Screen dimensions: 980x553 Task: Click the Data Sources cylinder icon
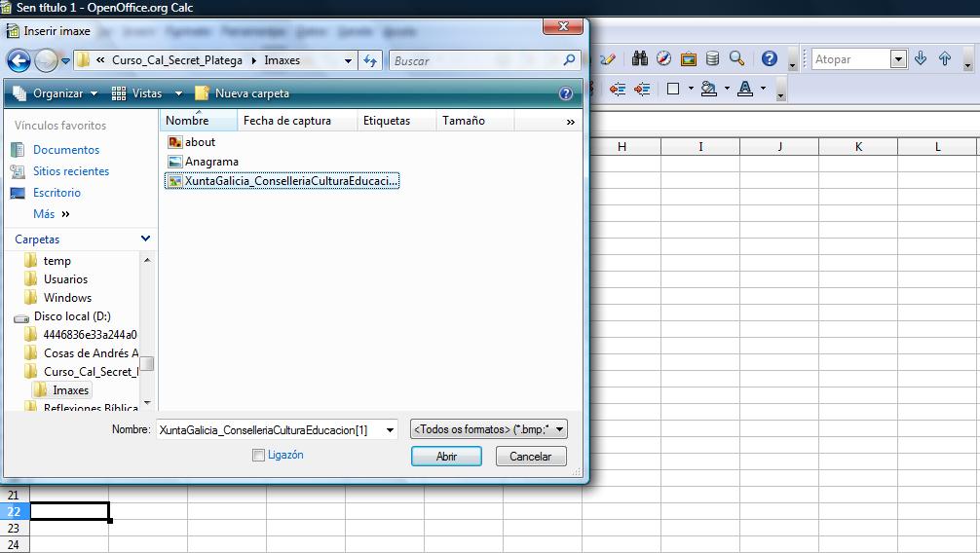point(713,59)
